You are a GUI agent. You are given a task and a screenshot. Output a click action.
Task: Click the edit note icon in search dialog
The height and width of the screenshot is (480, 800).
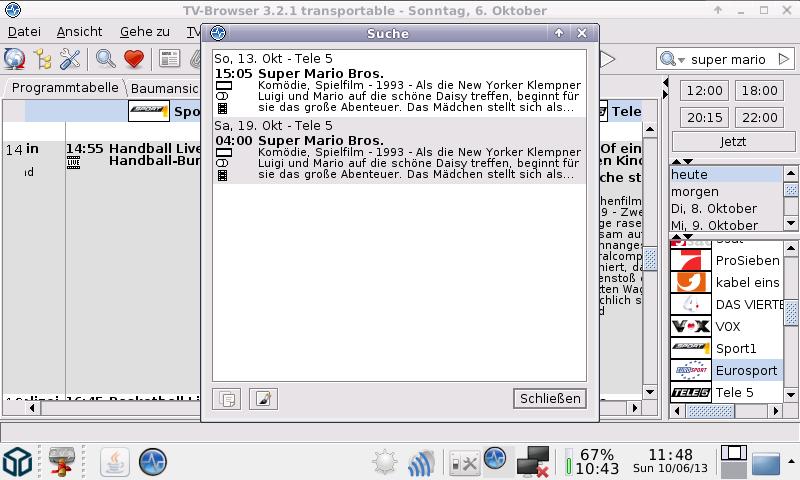coord(262,399)
